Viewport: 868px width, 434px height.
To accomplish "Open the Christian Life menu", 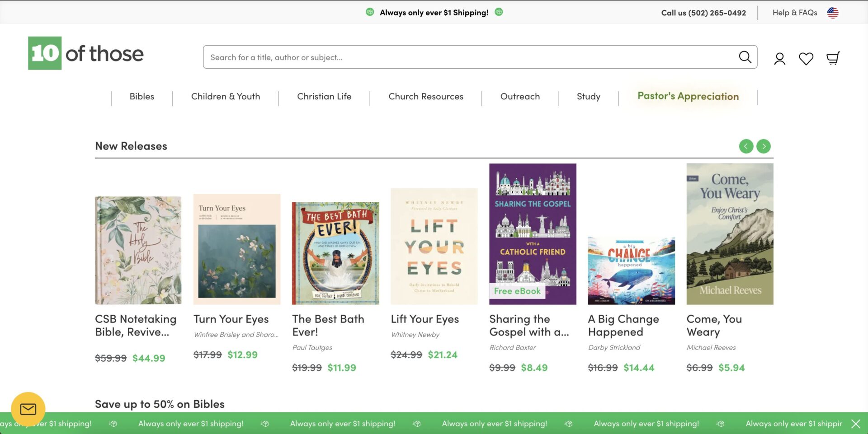I will (x=324, y=97).
